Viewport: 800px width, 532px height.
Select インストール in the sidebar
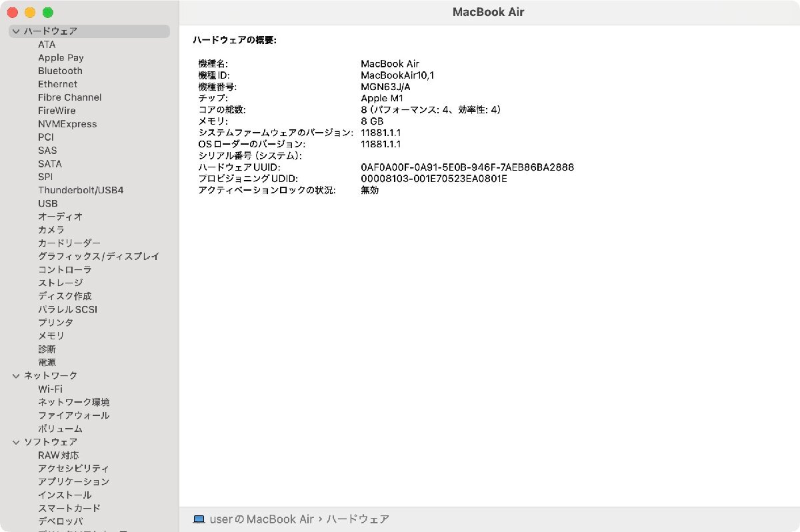click(65, 495)
